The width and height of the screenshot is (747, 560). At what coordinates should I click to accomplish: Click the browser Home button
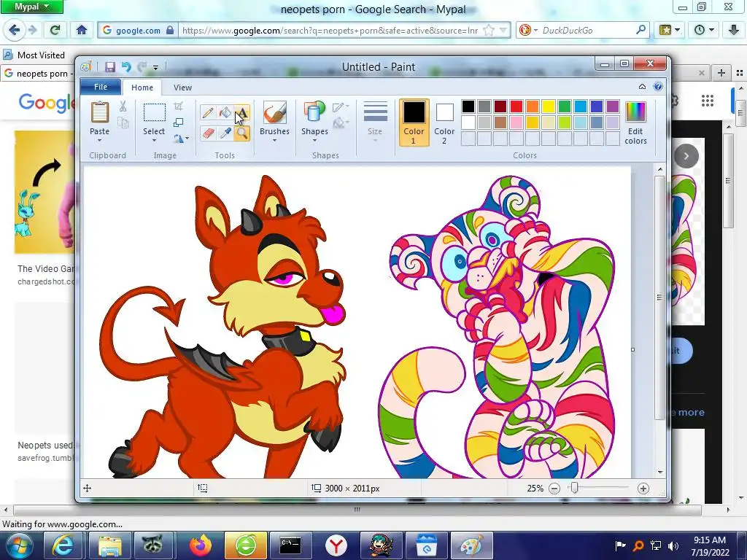tap(82, 30)
